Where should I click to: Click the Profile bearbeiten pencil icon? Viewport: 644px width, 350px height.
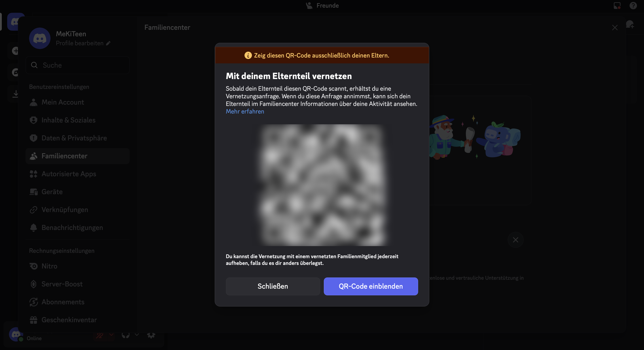(108, 43)
